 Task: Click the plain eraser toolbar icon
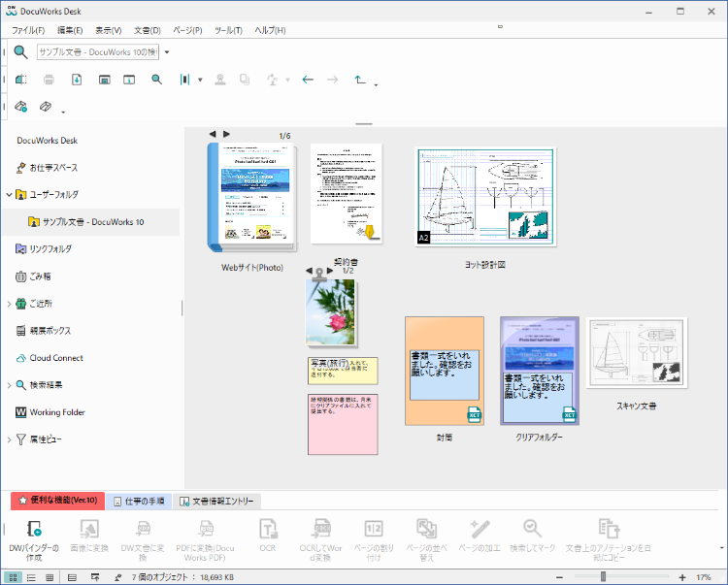coord(46,107)
